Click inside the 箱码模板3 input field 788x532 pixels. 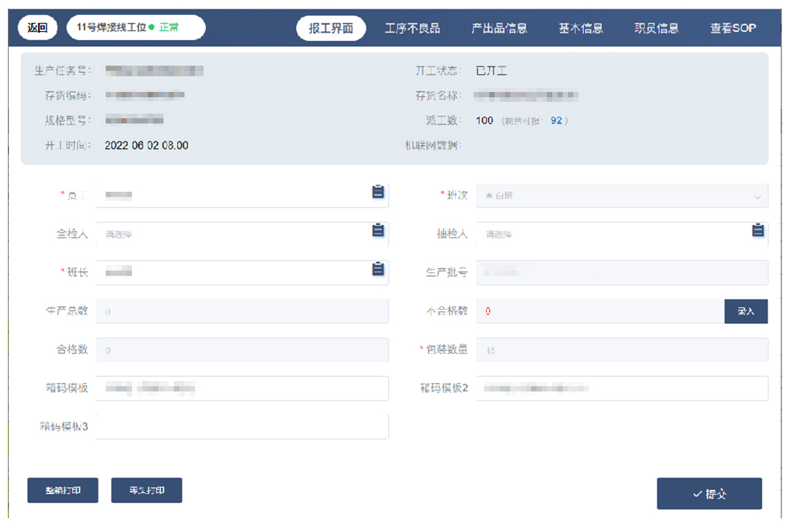243,427
